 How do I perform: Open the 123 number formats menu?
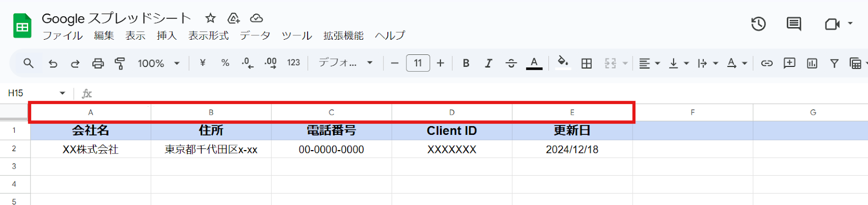coord(293,63)
